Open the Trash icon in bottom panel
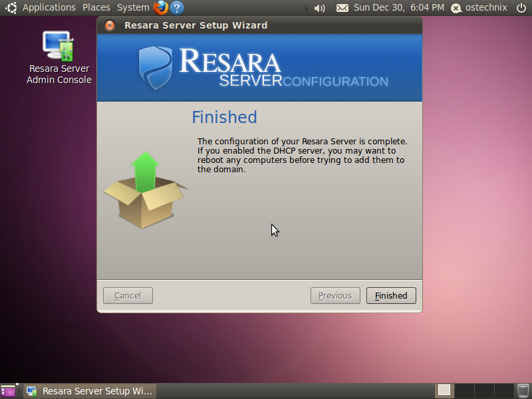This screenshot has height=399, width=532. 523,391
